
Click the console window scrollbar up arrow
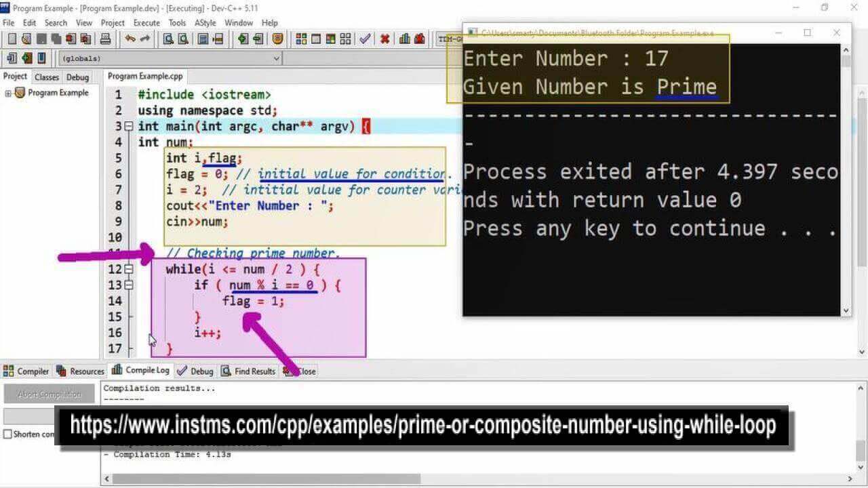846,50
